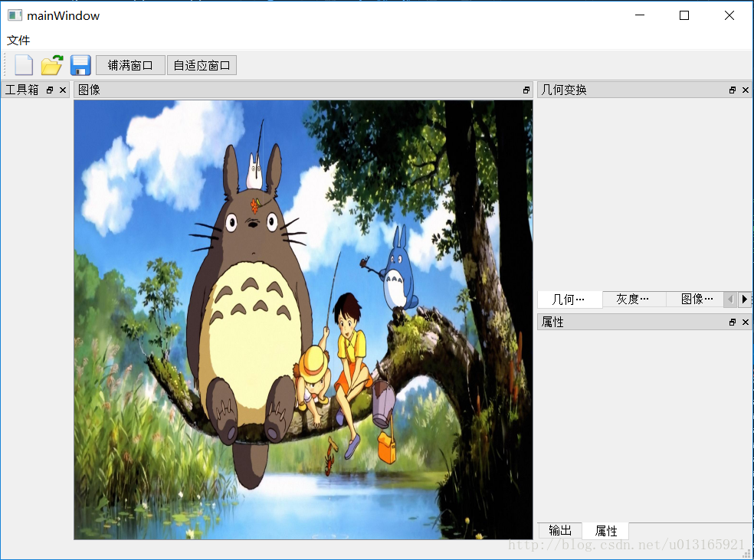This screenshot has height=560, width=754.
Task: Close the 几何变换 dock panel
Action: coord(746,90)
